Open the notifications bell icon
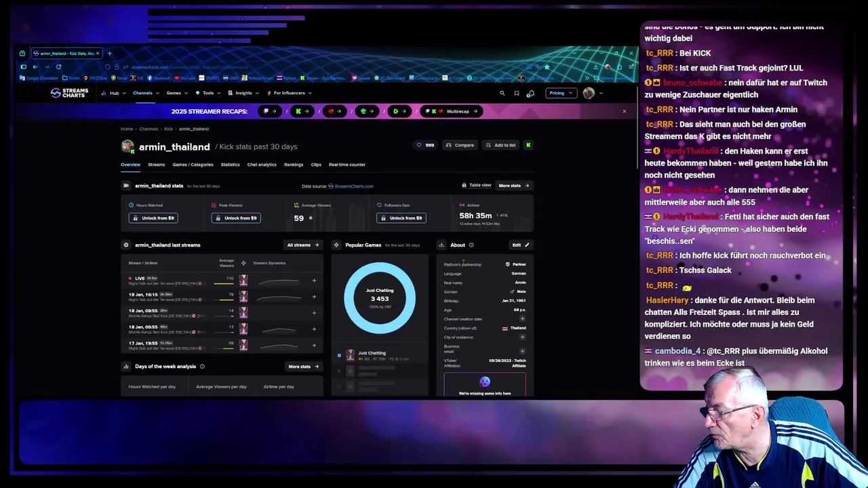This screenshot has width=868, height=488. tap(531, 93)
